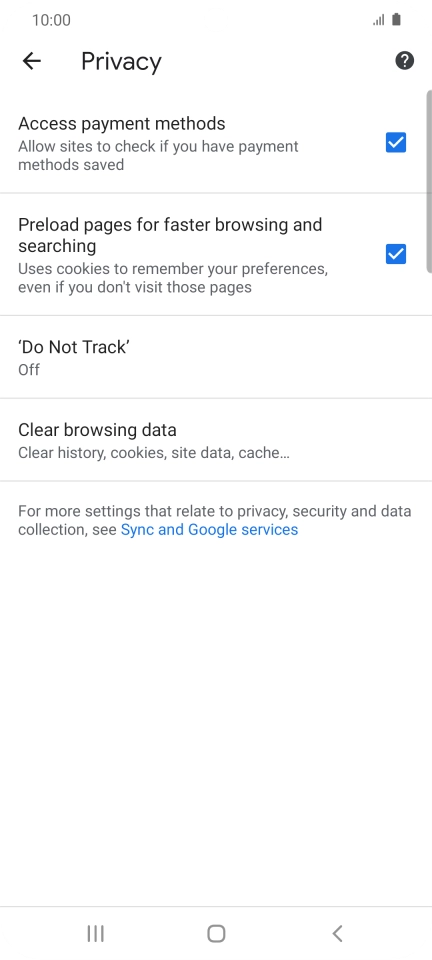Open Clear browsing data
Screen dimensions: 432x960
pyautogui.click(x=216, y=440)
